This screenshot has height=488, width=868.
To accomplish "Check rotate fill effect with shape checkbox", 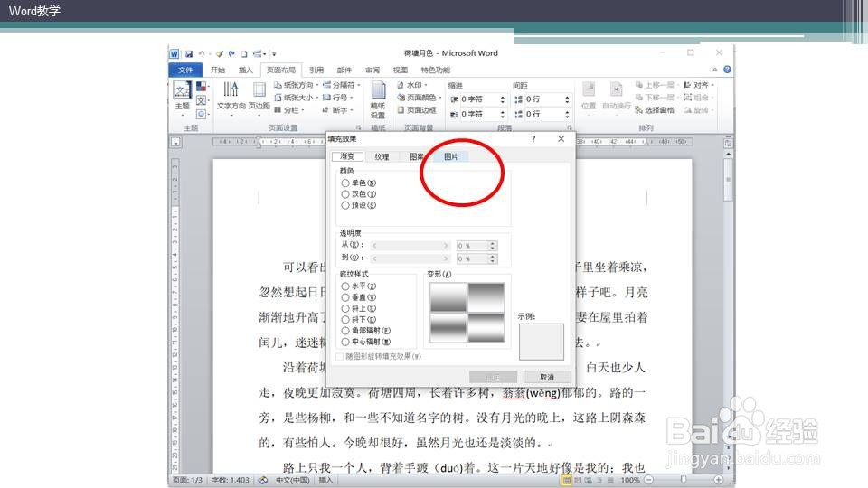I will point(339,356).
